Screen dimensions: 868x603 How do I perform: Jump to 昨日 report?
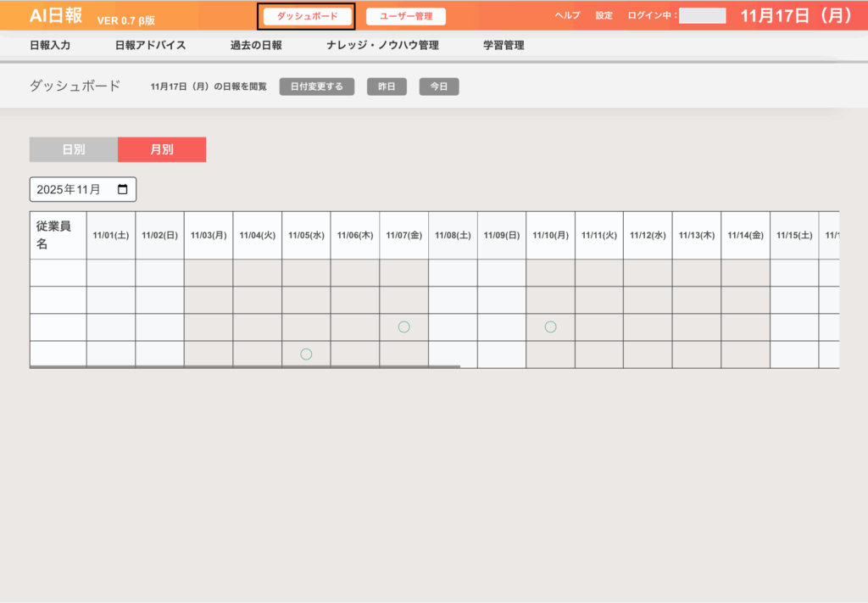(x=387, y=87)
